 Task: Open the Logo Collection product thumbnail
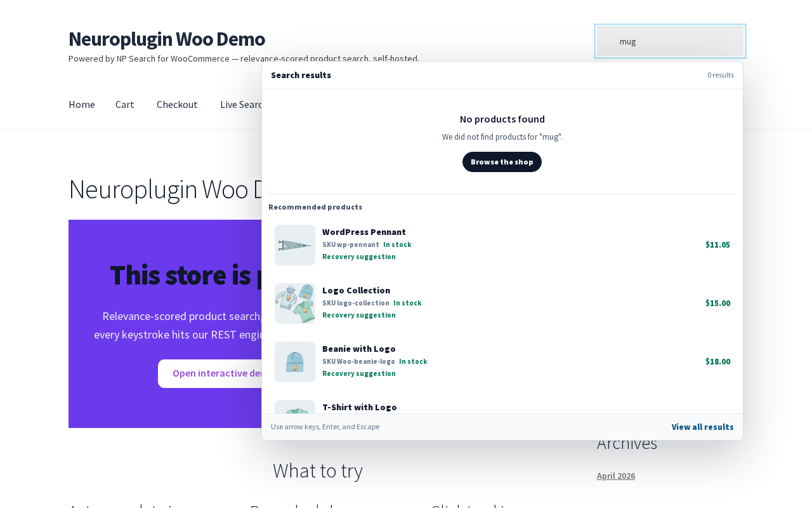tap(295, 304)
